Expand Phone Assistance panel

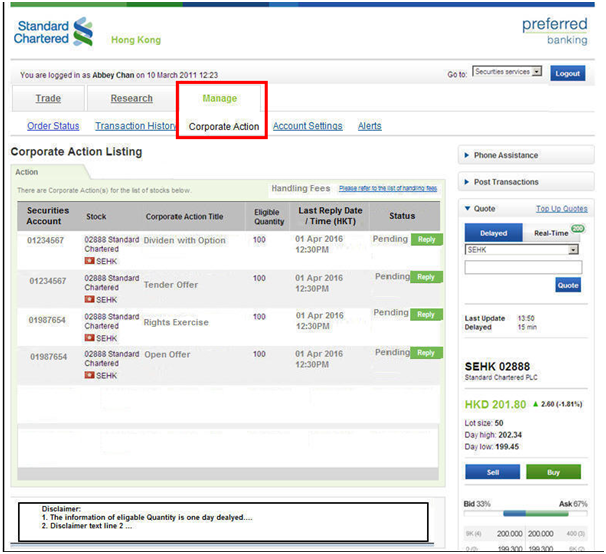(x=526, y=155)
